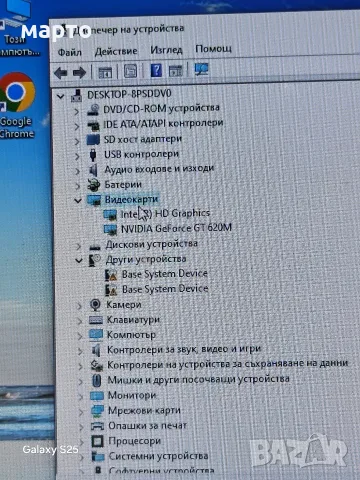Select the computer icon beside DESKTOP-8PSDDV0
The width and height of the screenshot is (360, 480).
[77, 95]
